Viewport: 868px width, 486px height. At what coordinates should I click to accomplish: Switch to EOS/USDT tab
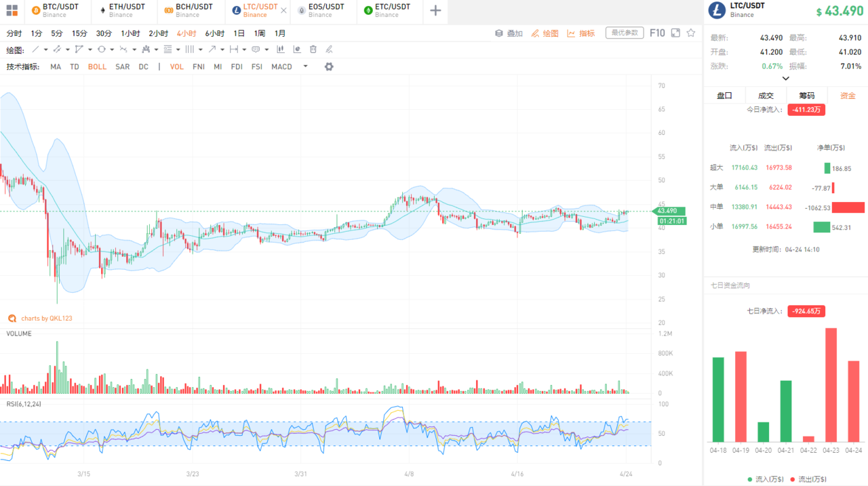(x=324, y=11)
